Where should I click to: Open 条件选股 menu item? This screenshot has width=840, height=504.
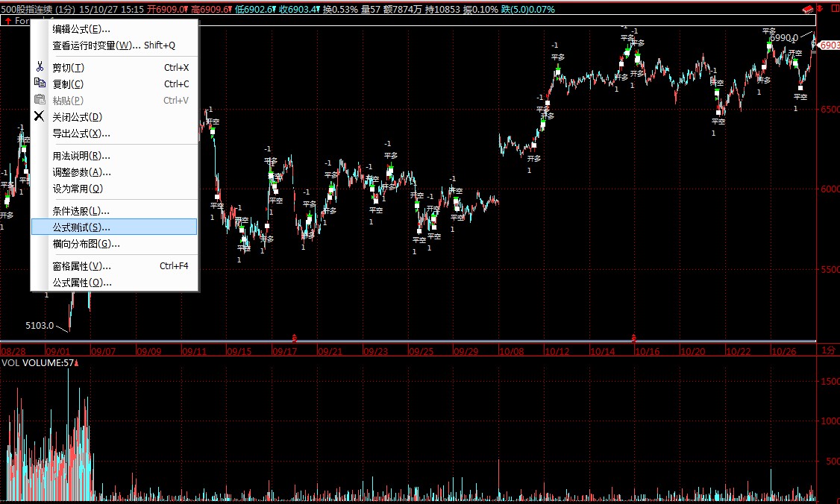(81, 211)
